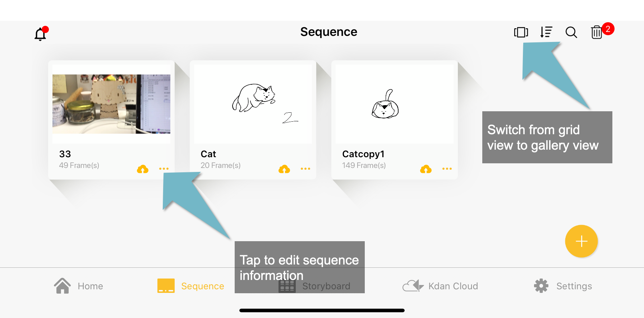
Task: Open the trash bin
Action: pyautogui.click(x=597, y=32)
